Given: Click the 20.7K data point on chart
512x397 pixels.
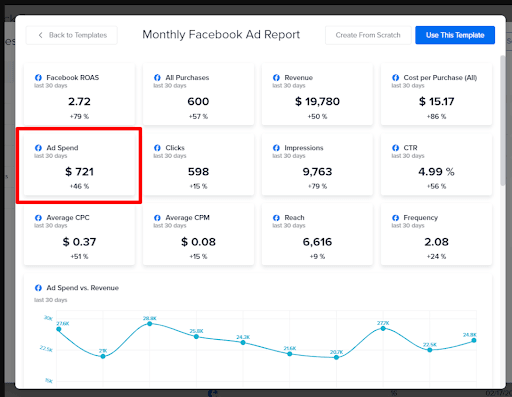Looking at the screenshot, I should point(336,357).
